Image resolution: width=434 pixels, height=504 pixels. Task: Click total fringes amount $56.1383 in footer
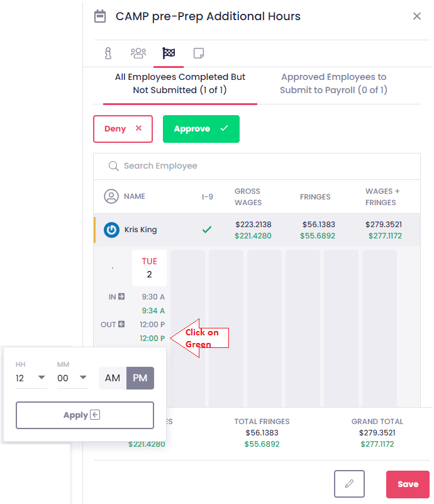click(x=262, y=433)
